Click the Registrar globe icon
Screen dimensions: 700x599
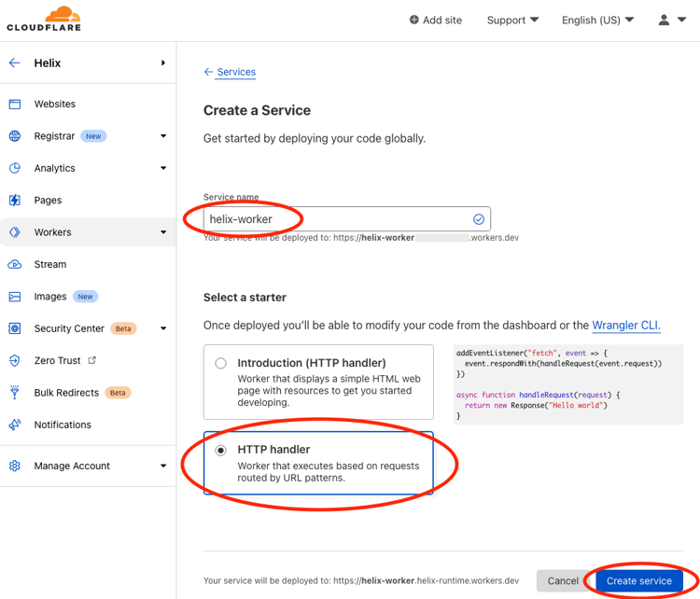point(15,136)
